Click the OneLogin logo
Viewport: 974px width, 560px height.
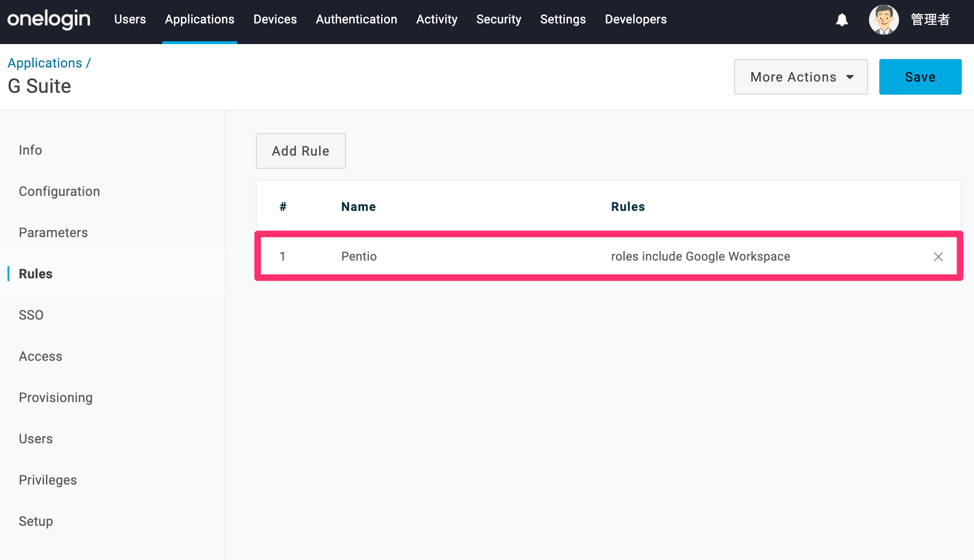49,20
